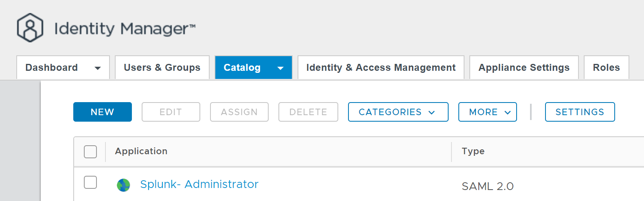Open the Identity & Access Management tab

coord(381,68)
